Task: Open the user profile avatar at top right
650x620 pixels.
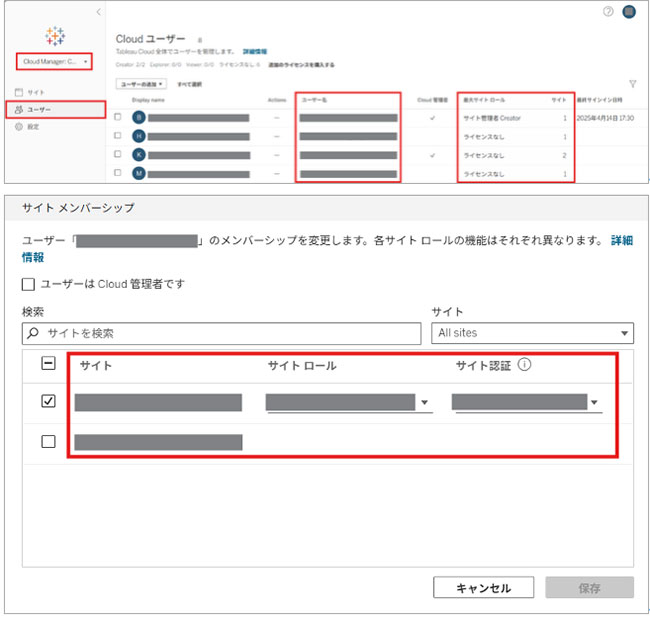Action: coord(629,11)
